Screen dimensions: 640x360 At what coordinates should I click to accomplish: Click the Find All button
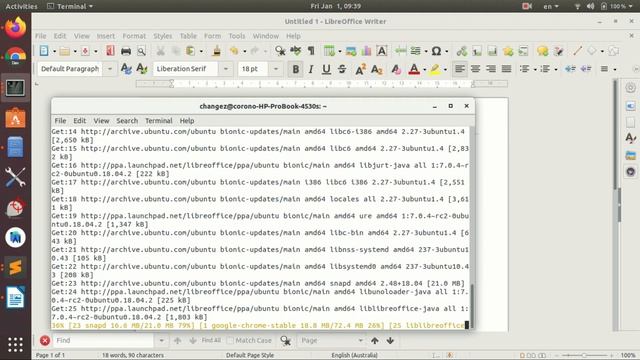point(211,340)
